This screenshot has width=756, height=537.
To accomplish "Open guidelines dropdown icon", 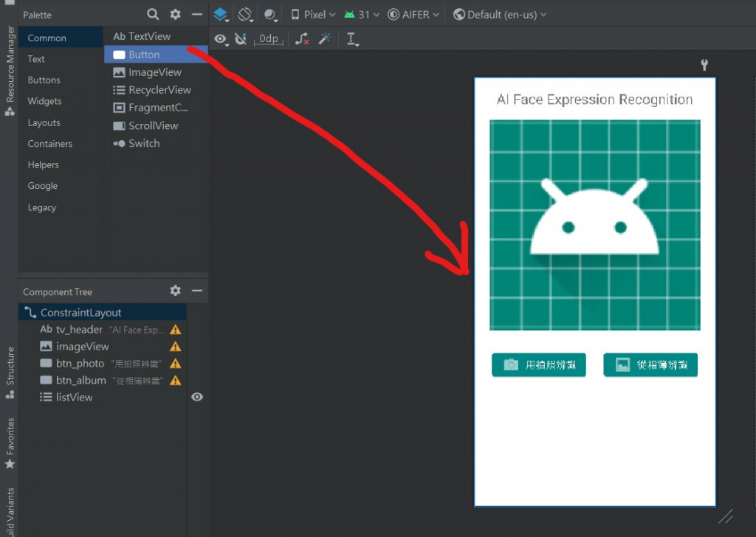I will (x=353, y=40).
